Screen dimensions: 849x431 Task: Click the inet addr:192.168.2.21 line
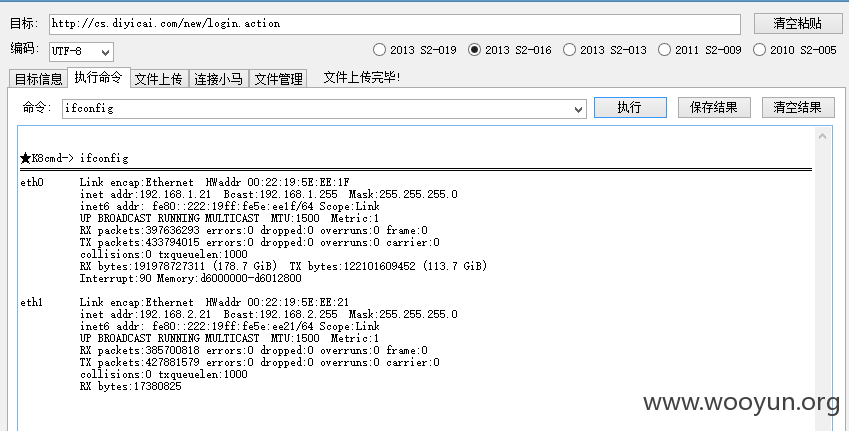pos(269,315)
